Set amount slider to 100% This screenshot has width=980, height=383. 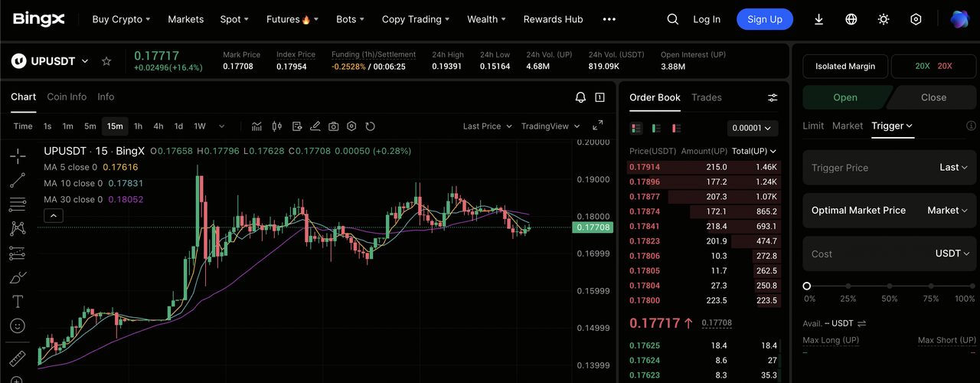(x=972, y=286)
